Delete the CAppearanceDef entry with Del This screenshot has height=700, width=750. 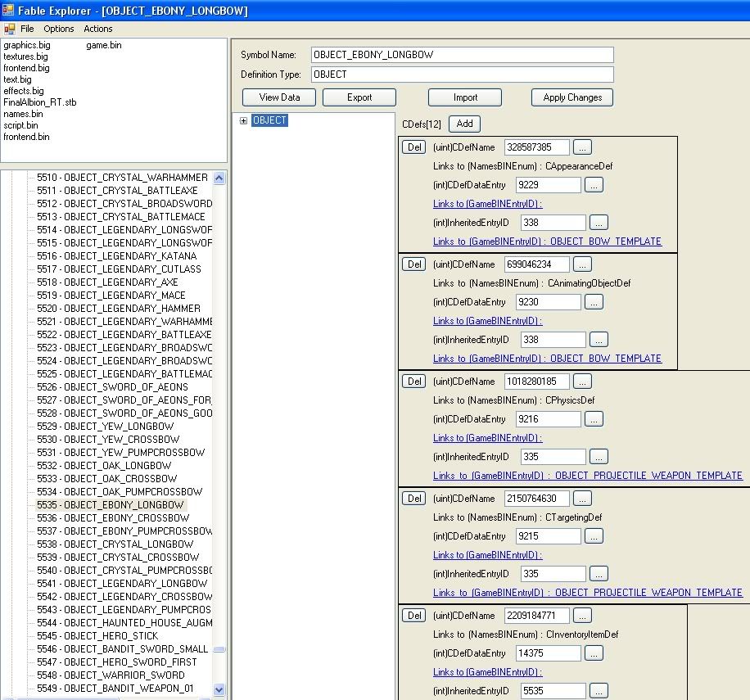point(414,147)
